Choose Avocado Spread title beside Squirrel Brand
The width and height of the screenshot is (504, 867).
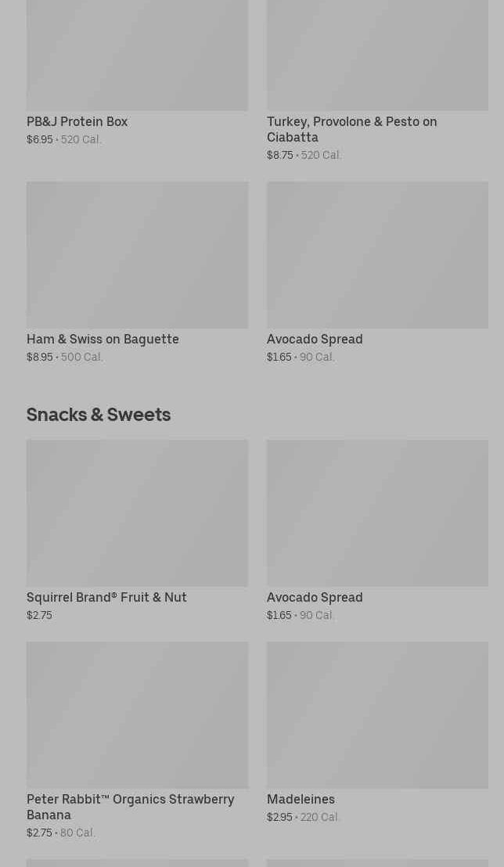[315, 598]
